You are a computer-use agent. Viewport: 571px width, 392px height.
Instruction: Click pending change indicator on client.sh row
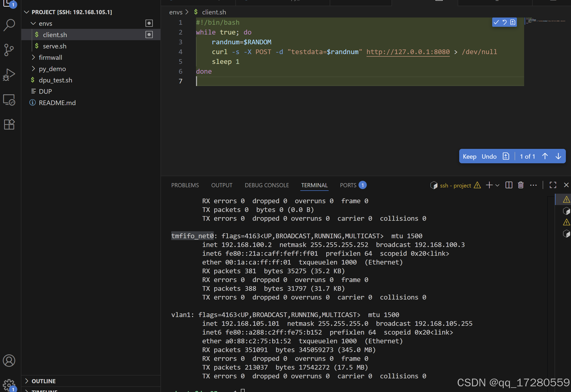(149, 35)
